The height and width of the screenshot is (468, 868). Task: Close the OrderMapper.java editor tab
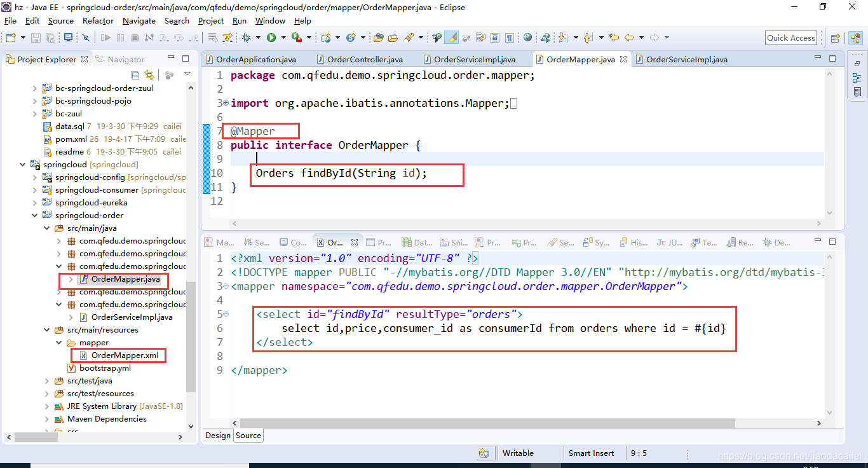(x=623, y=59)
